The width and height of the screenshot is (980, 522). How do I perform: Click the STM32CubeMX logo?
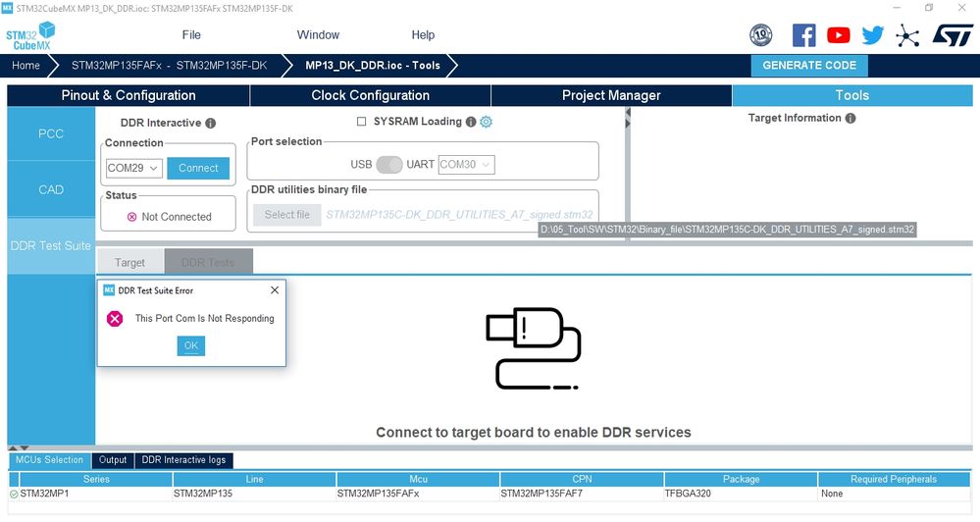[30, 35]
